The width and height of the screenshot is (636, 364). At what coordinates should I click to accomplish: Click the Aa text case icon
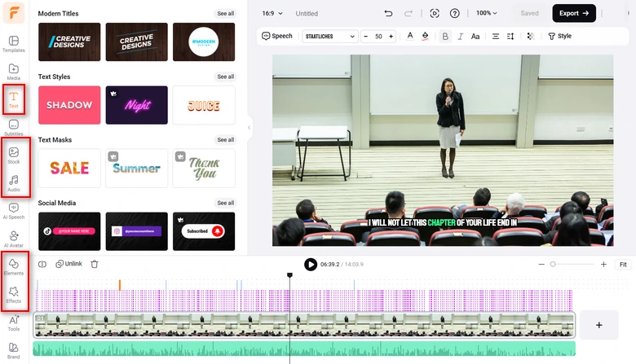(475, 37)
